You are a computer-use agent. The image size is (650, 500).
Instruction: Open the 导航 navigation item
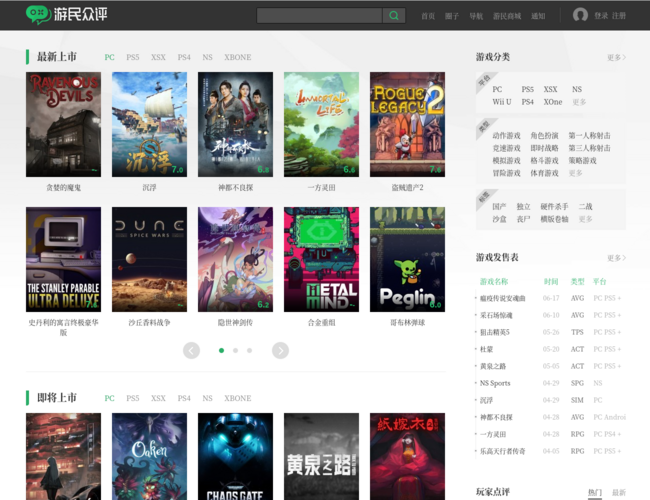(476, 16)
